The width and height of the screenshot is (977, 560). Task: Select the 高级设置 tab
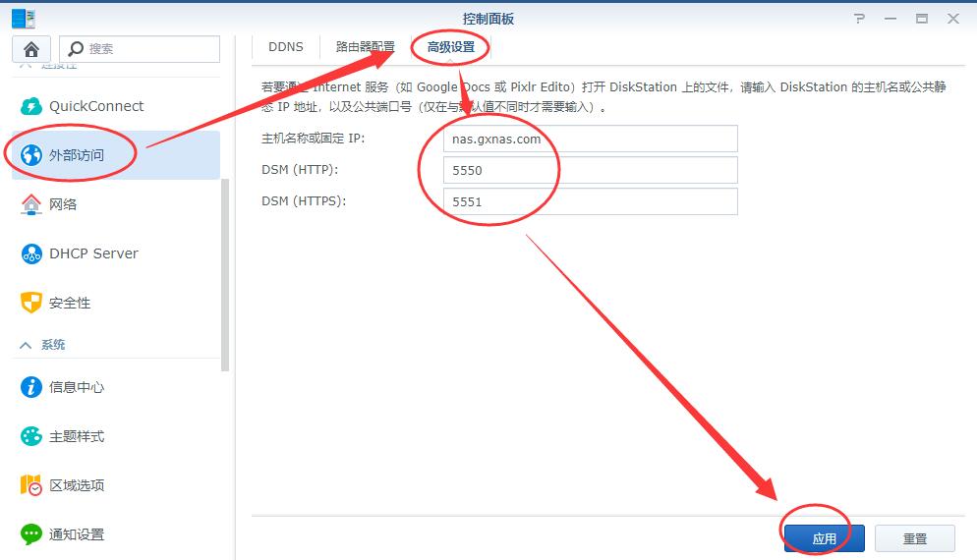[x=450, y=46]
